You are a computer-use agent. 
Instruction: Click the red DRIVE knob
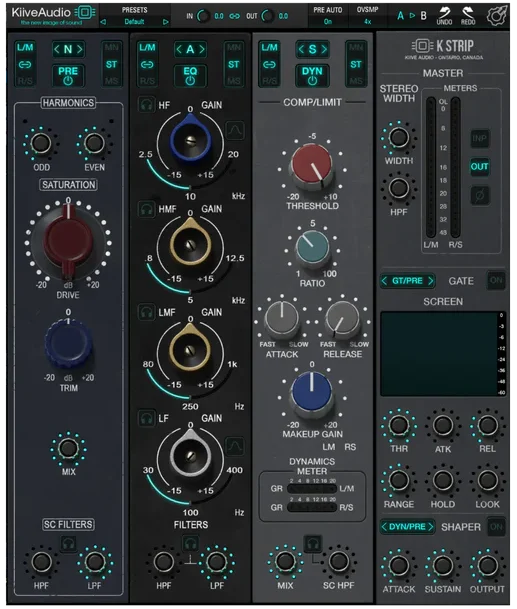[68, 241]
